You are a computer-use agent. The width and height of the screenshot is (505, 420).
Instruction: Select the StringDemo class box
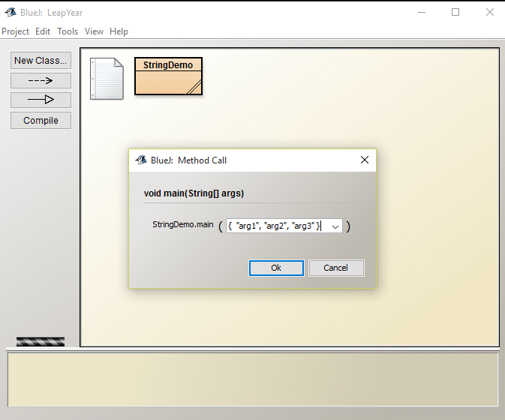[168, 76]
